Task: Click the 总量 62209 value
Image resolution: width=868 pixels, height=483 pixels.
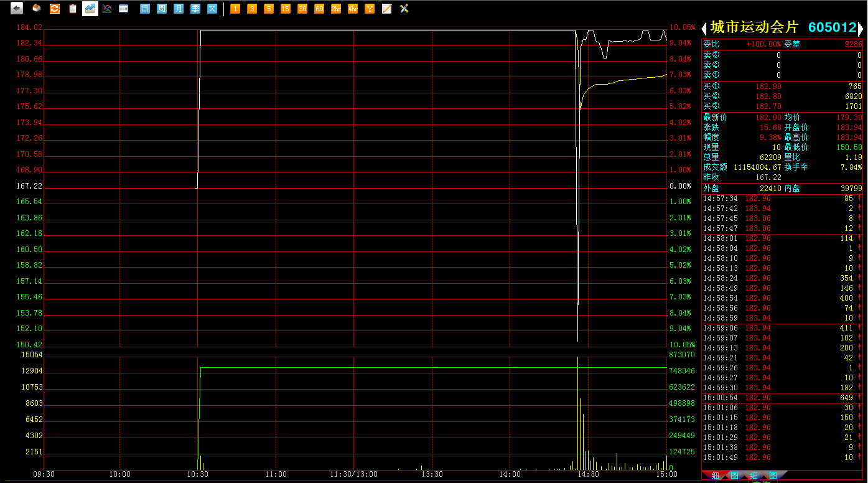Action: [x=771, y=157]
